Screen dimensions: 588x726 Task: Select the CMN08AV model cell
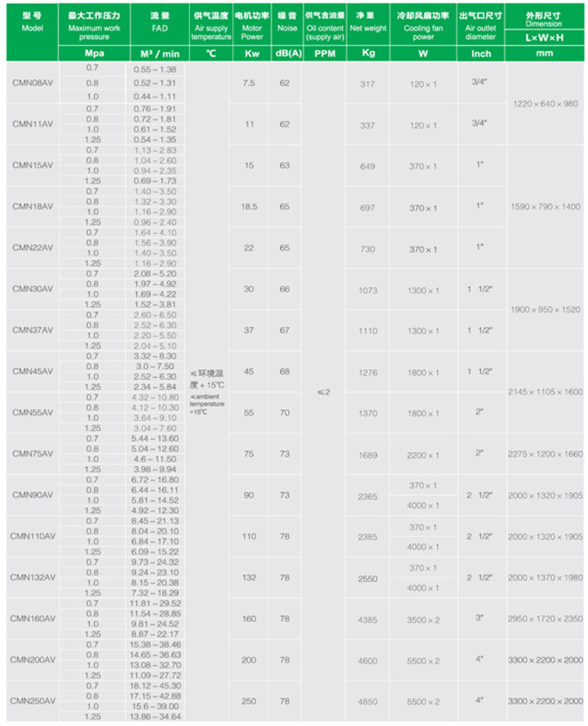click(32, 83)
